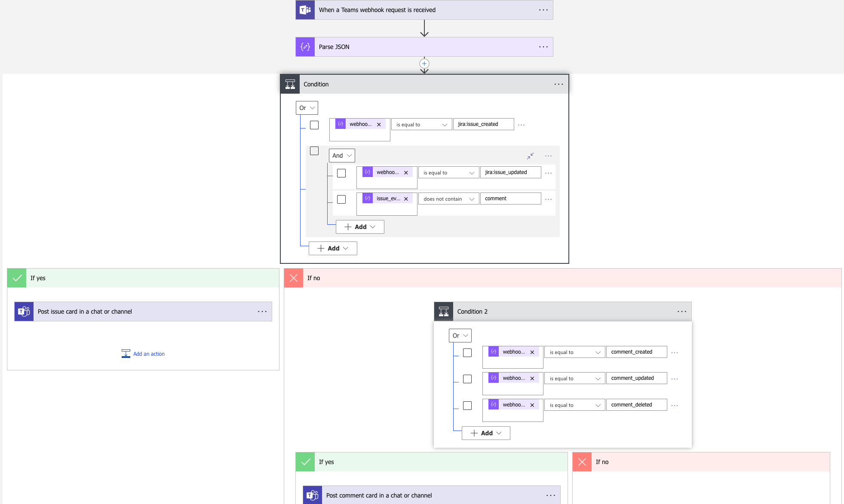Image resolution: width=844 pixels, height=504 pixels.
Task: Click the Parse JSON curly-brace icon
Action: (x=305, y=47)
